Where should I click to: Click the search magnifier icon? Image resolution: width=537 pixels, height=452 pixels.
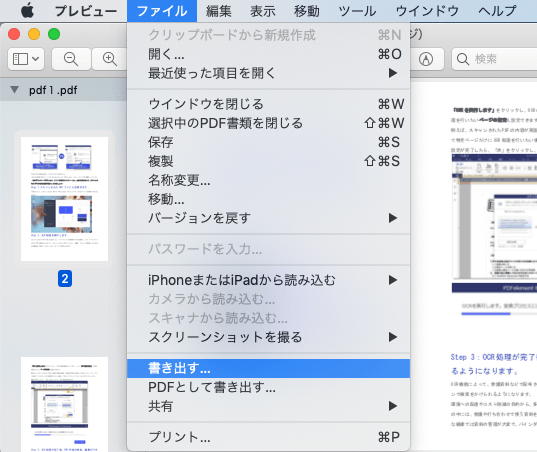[463, 59]
